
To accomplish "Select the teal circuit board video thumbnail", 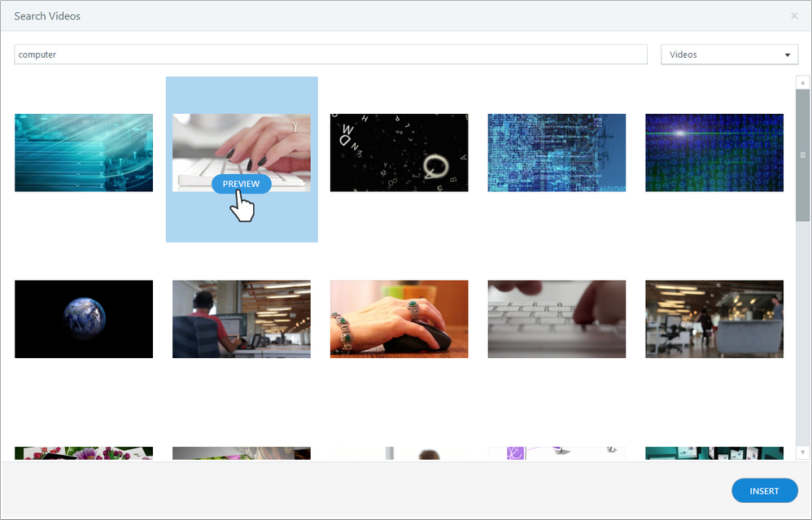I will coord(84,153).
